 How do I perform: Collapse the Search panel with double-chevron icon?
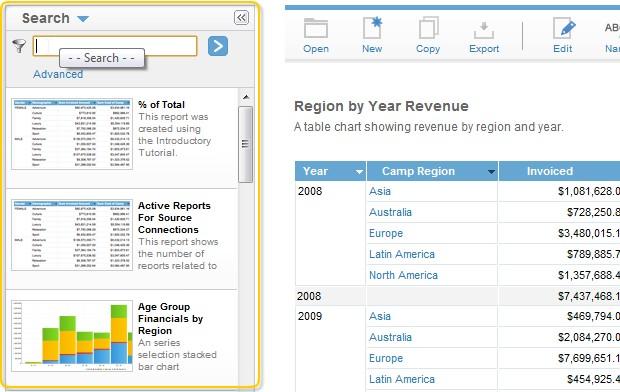click(x=241, y=18)
